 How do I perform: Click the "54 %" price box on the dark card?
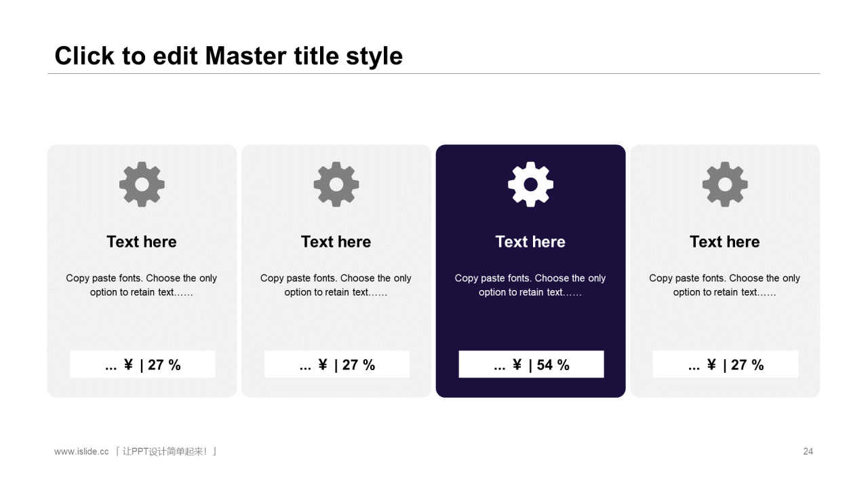click(531, 365)
